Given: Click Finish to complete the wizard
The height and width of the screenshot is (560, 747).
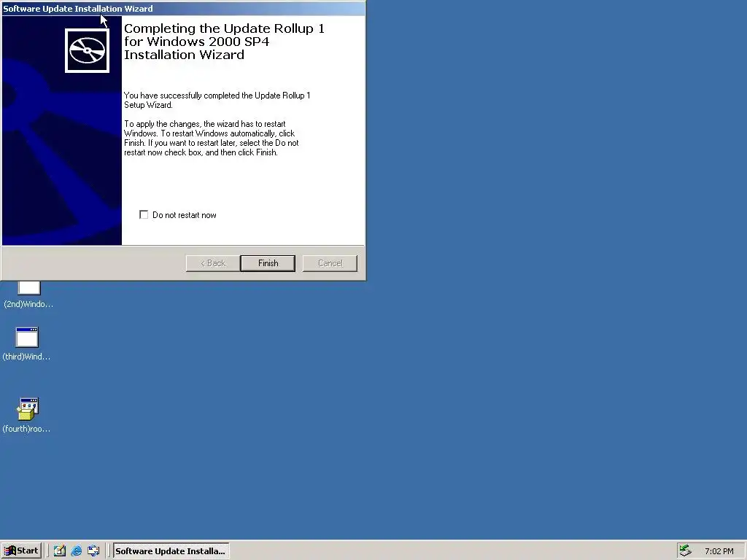Looking at the screenshot, I should [268, 263].
